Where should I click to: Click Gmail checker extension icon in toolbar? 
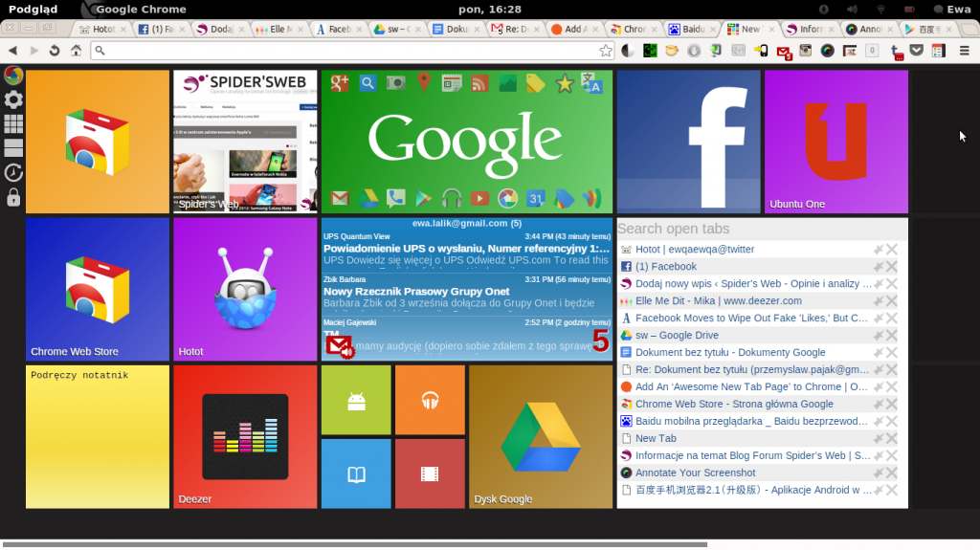(x=784, y=52)
